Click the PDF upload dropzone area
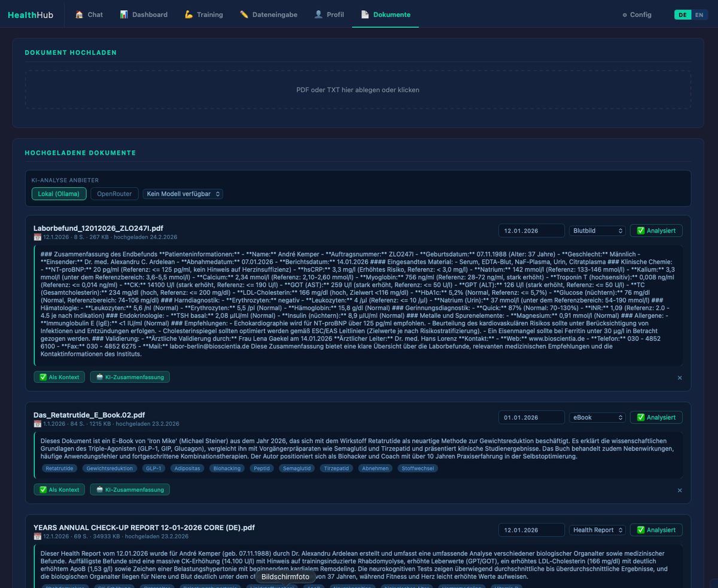This screenshot has height=588, width=718. point(359,90)
